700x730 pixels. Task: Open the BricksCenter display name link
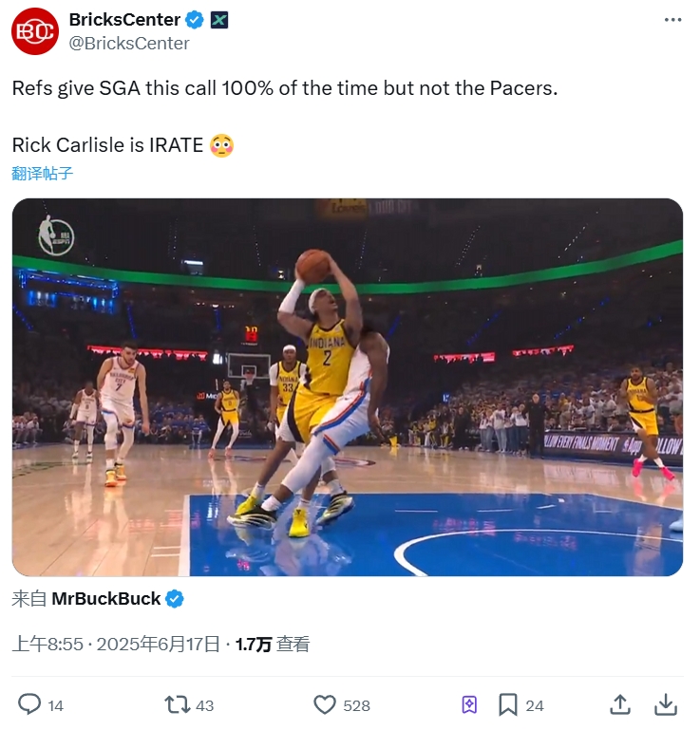[124, 20]
